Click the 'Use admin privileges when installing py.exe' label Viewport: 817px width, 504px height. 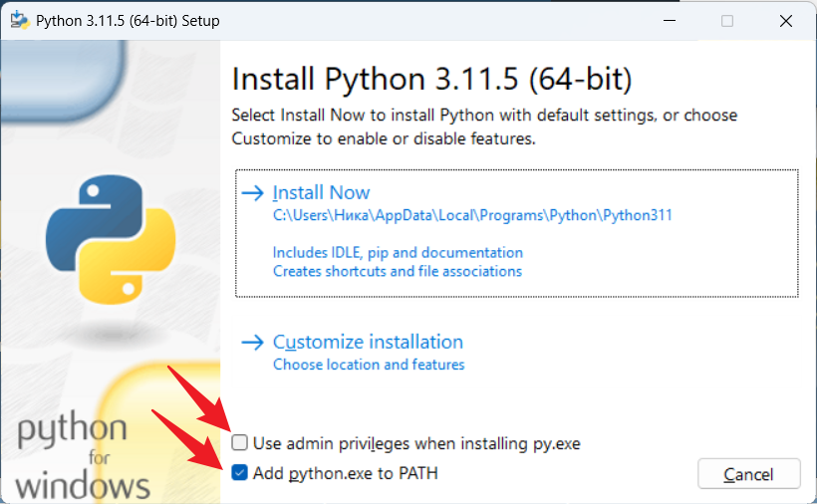[415, 443]
